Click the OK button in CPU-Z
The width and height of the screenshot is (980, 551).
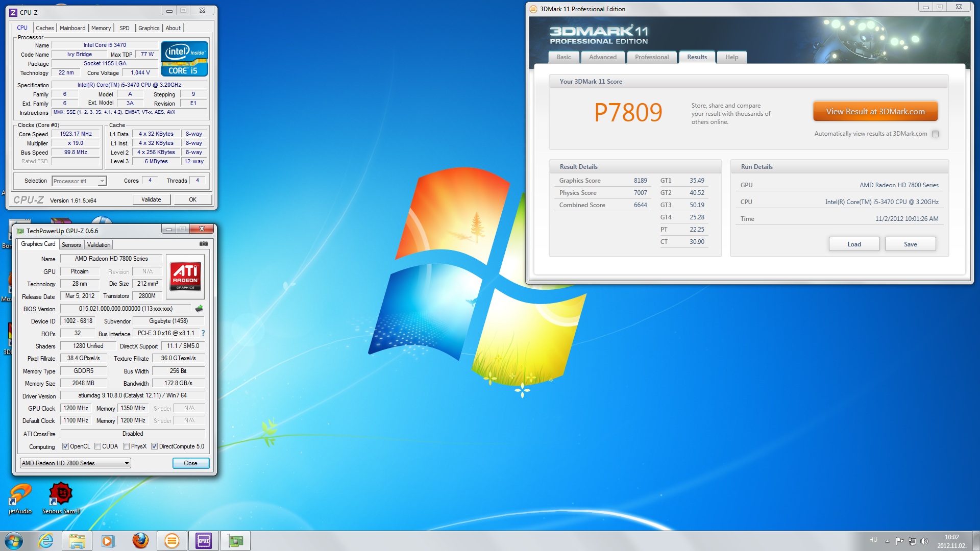[x=192, y=200]
